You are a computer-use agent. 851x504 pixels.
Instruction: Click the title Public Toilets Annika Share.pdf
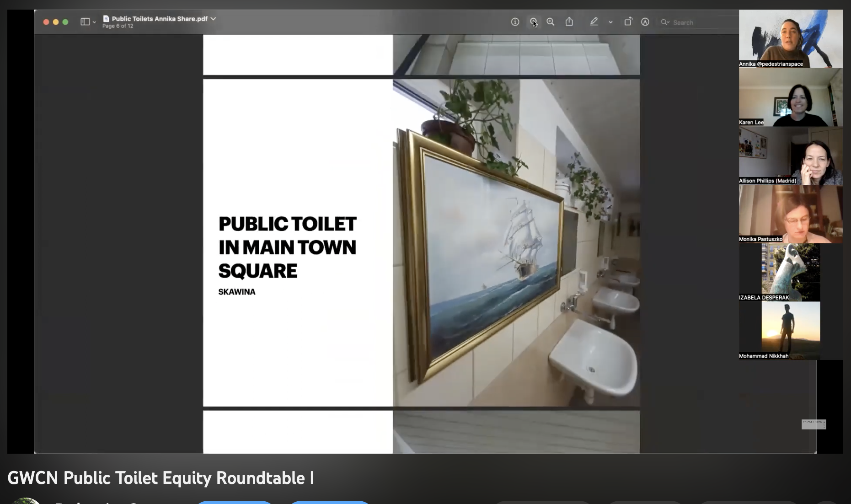158,19
